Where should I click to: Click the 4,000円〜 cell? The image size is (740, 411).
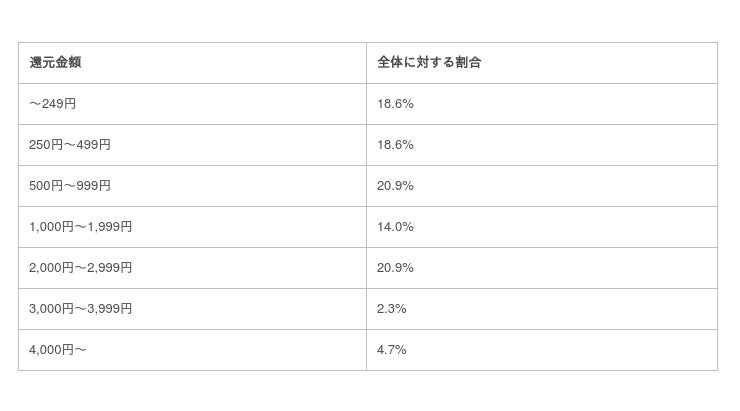pyautogui.click(x=58, y=350)
